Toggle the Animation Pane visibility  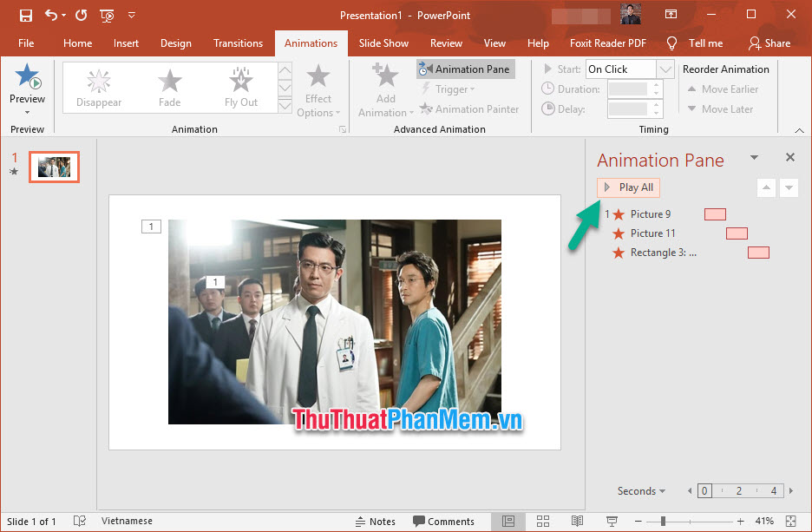(x=465, y=69)
